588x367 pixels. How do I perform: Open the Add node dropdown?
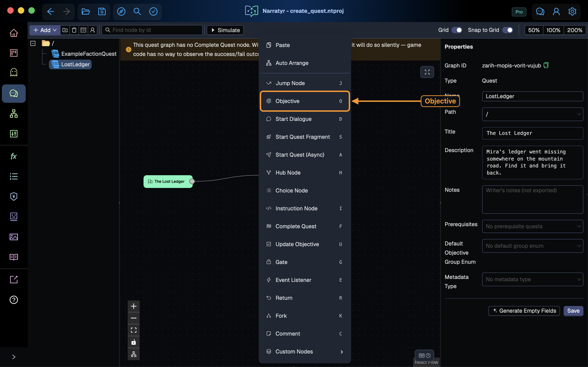(x=45, y=30)
